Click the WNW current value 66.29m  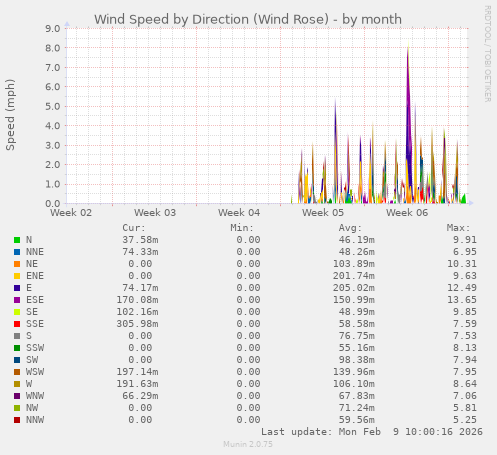pyautogui.click(x=140, y=396)
